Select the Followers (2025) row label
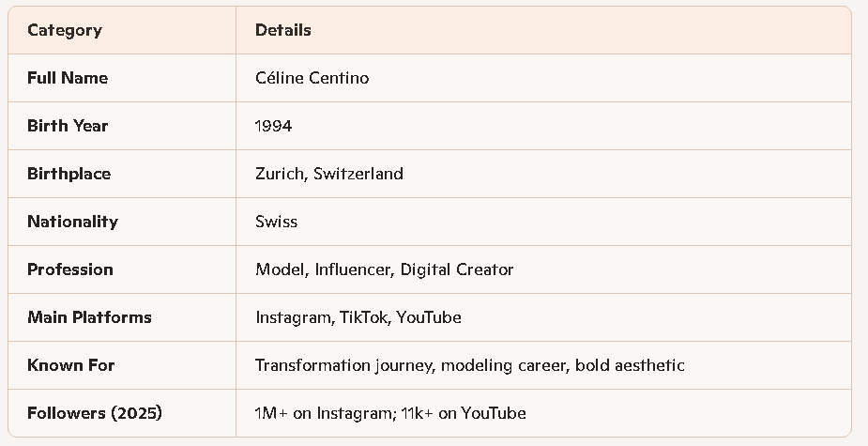This screenshot has width=868, height=446. (x=95, y=413)
